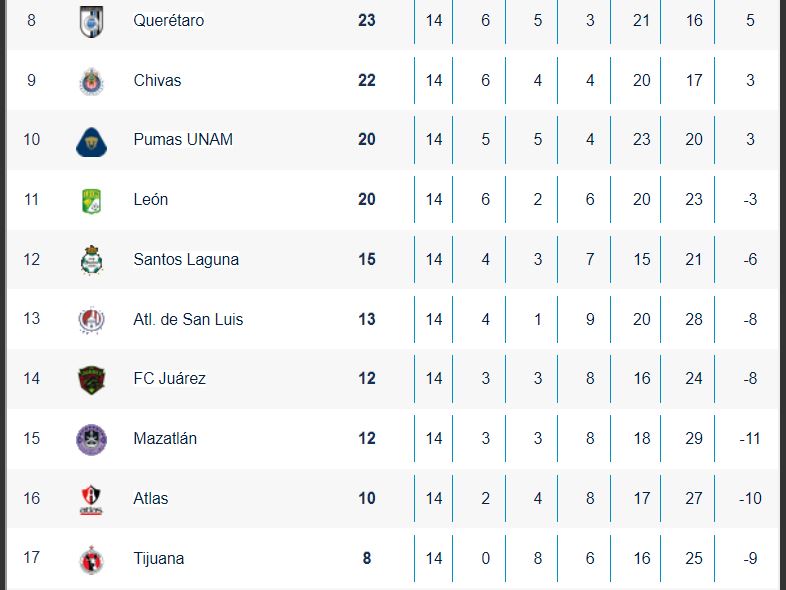Click the Atlas team crest
Screen dimensions: 786x590
tap(91, 499)
